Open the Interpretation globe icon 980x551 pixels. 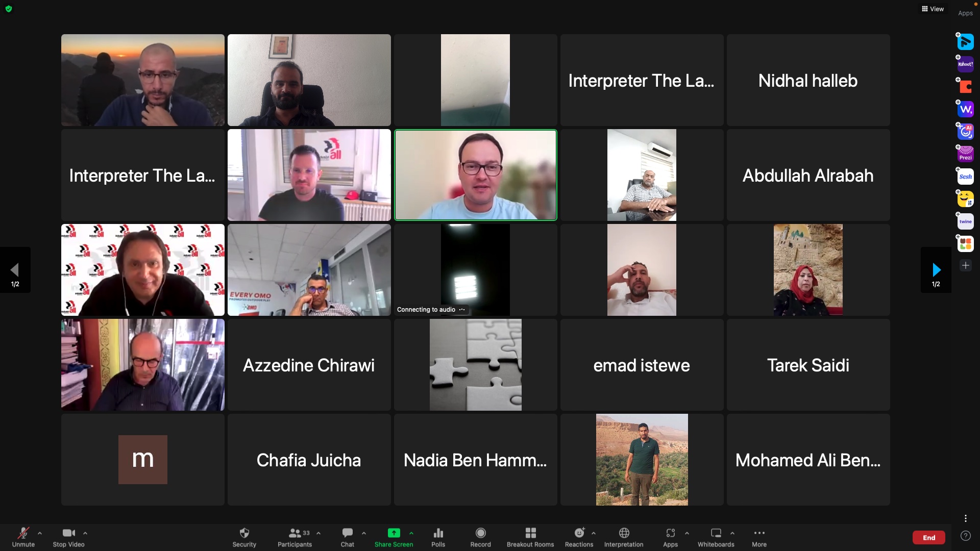(x=624, y=533)
